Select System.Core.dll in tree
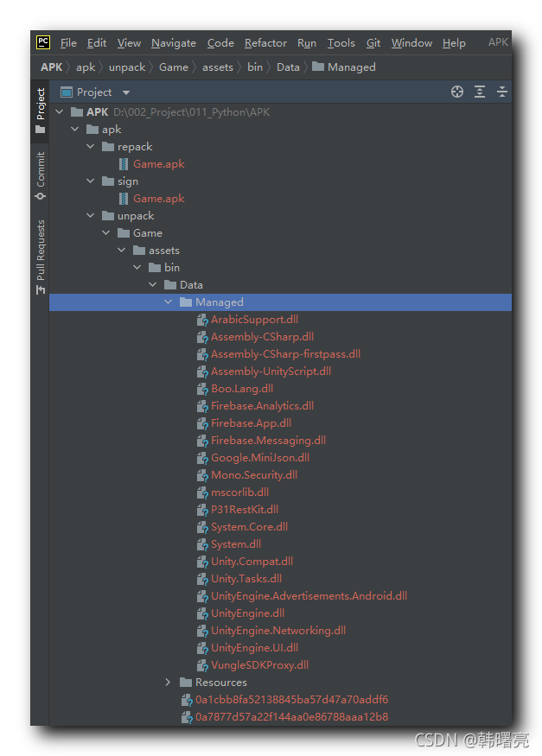Image resolution: width=542 pixels, height=756 pixels. tap(249, 527)
